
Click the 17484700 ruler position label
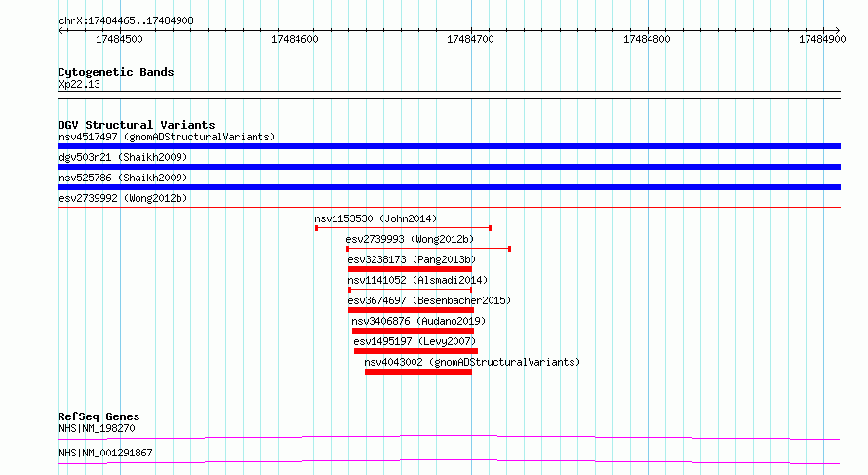[x=470, y=39]
